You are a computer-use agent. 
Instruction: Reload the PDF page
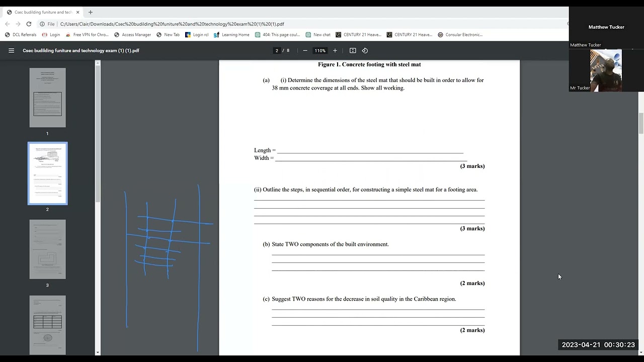pyautogui.click(x=29, y=24)
